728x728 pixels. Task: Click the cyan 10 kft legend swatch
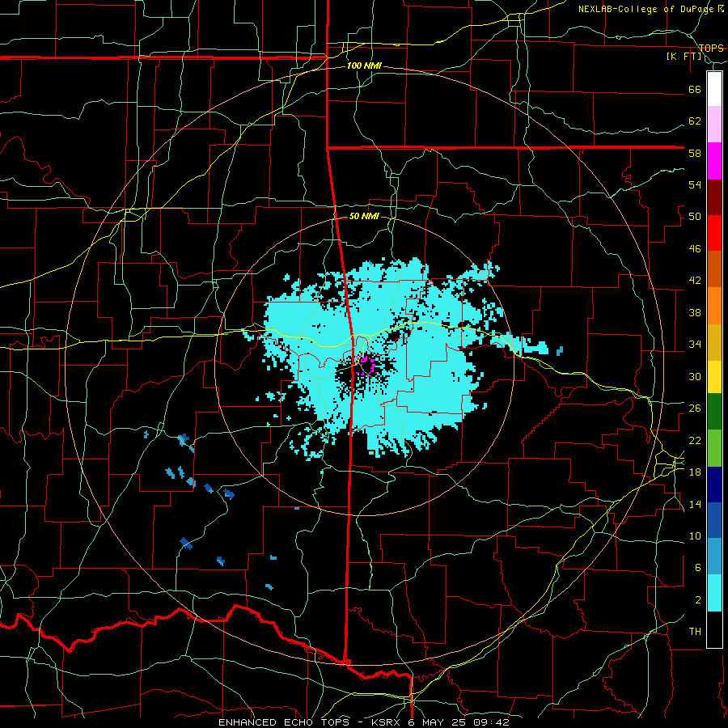coord(714,593)
